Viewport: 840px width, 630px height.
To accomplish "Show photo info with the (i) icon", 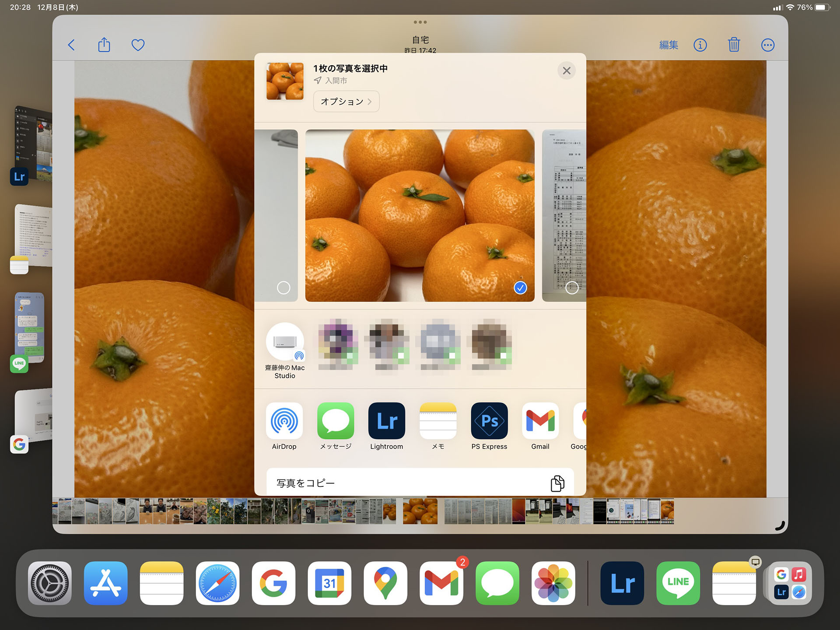I will (700, 45).
